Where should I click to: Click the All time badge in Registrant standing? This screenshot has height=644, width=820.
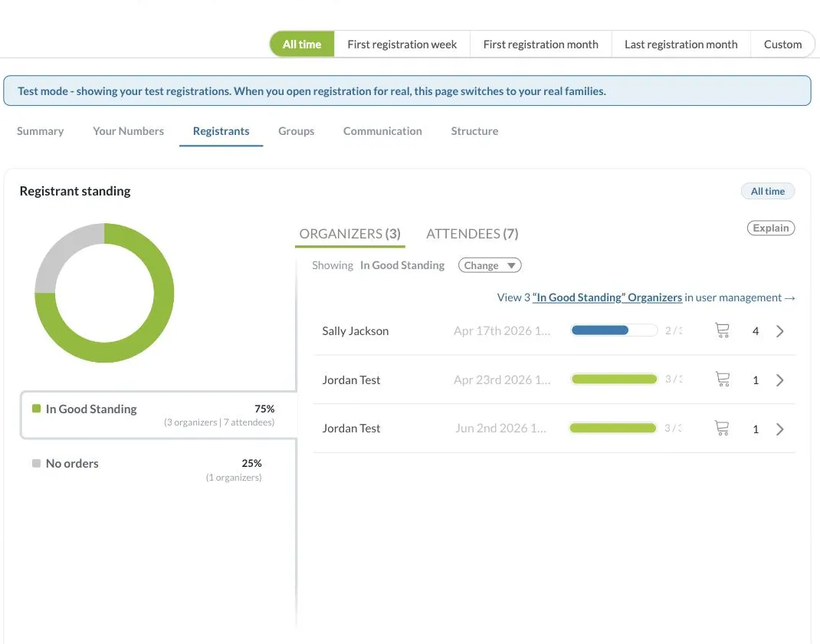pos(768,191)
